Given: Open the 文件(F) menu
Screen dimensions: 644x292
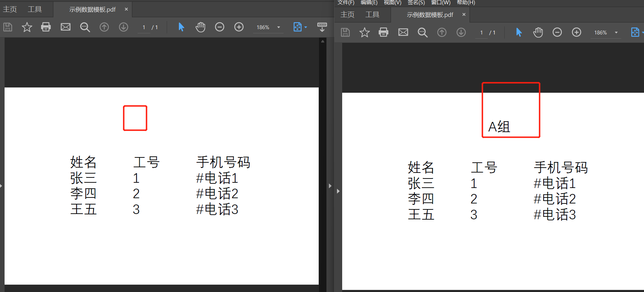Looking at the screenshot, I should (x=346, y=2).
